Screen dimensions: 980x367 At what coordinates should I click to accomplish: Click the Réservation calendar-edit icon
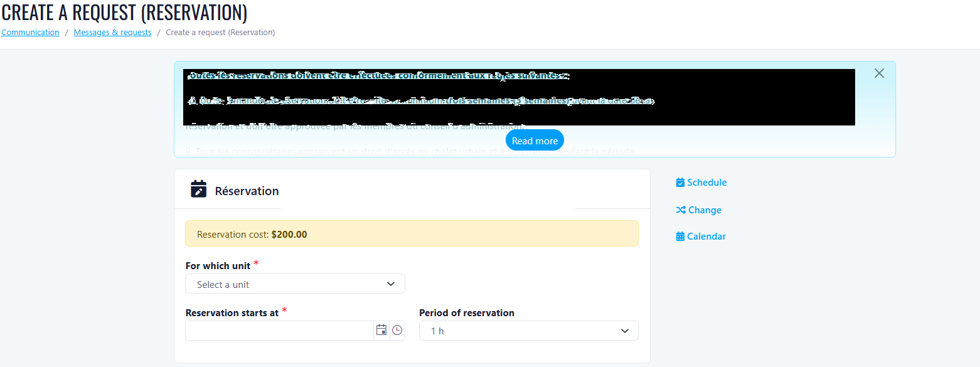click(198, 189)
